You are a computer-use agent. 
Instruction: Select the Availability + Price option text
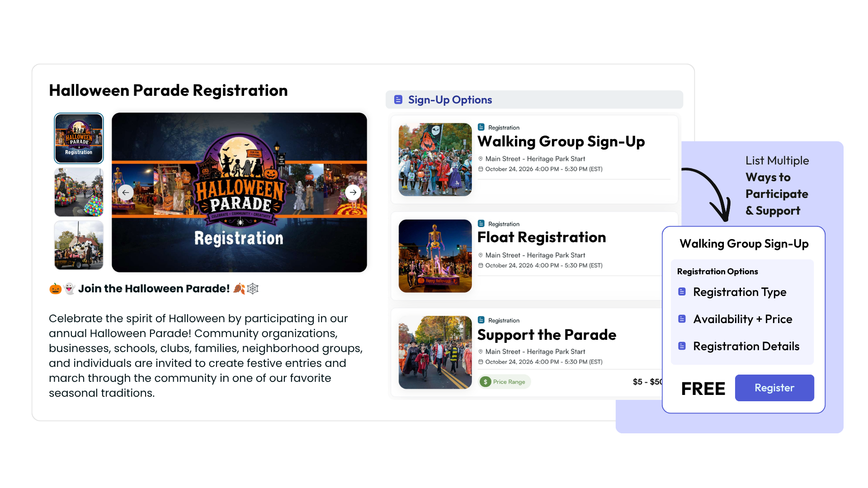pos(743,319)
